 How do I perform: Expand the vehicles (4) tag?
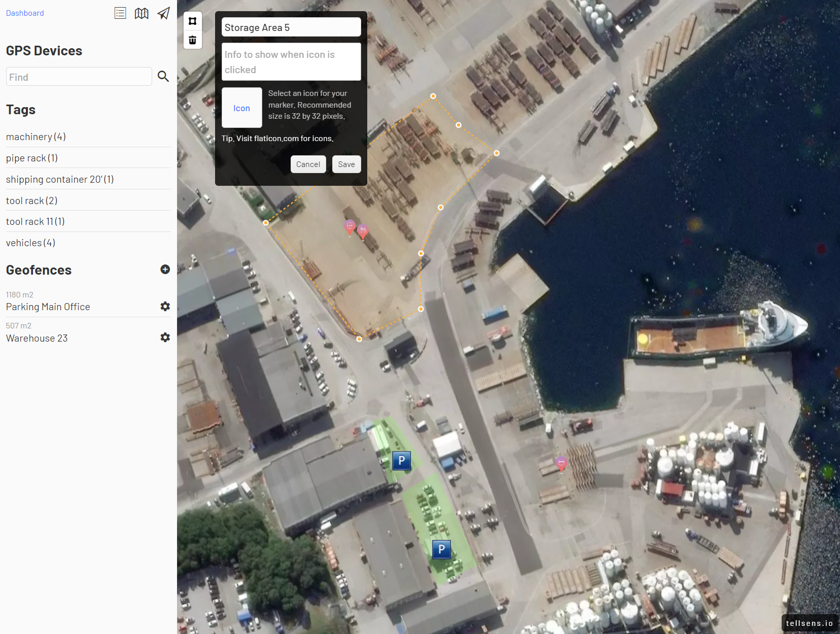coord(30,242)
